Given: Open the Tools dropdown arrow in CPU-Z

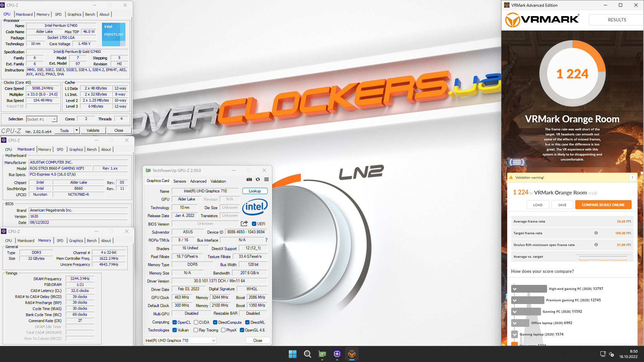Looking at the screenshot, I should (x=76, y=130).
